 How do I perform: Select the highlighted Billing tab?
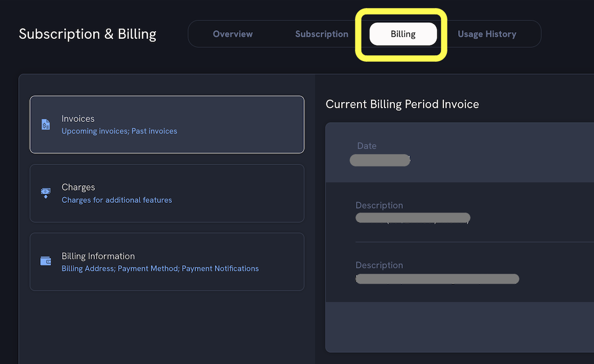[x=403, y=34]
